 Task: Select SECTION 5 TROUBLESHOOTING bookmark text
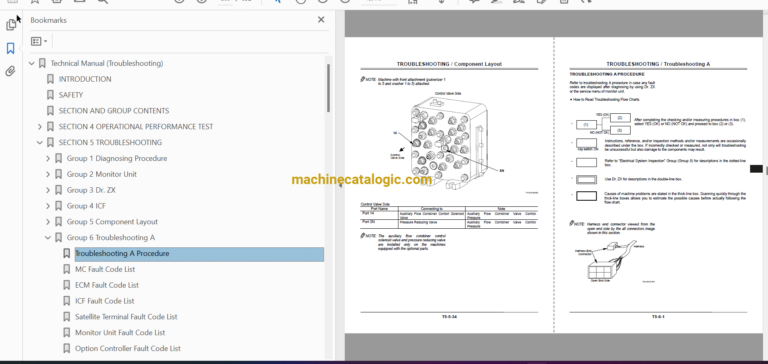click(x=110, y=143)
